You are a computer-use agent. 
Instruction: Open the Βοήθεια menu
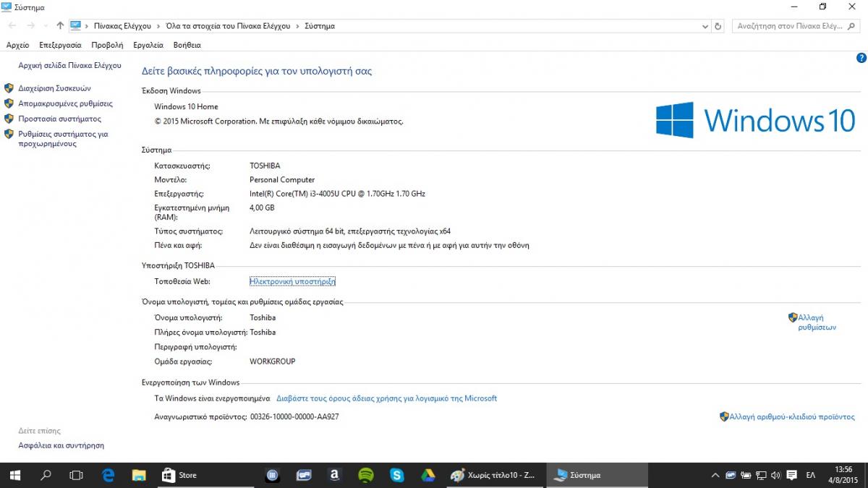(187, 45)
